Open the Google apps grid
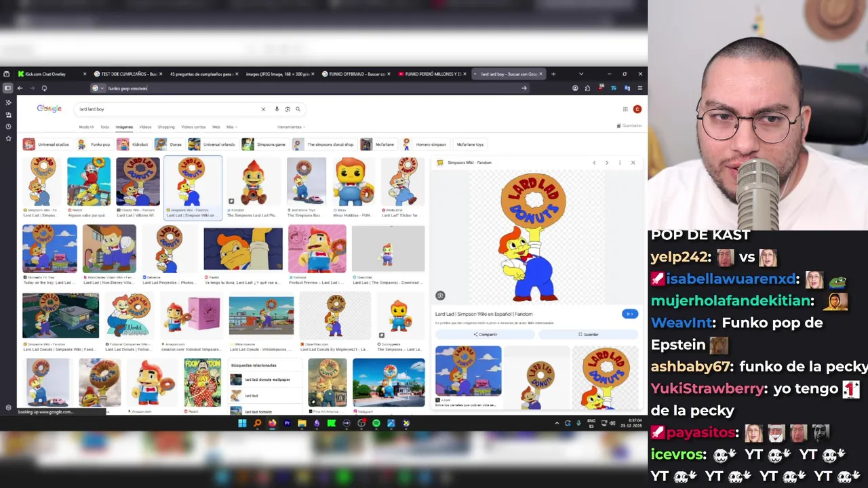The image size is (868, 488). [625, 109]
